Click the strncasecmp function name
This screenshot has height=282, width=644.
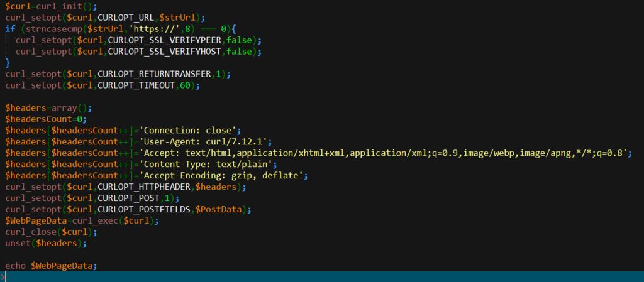55,29
